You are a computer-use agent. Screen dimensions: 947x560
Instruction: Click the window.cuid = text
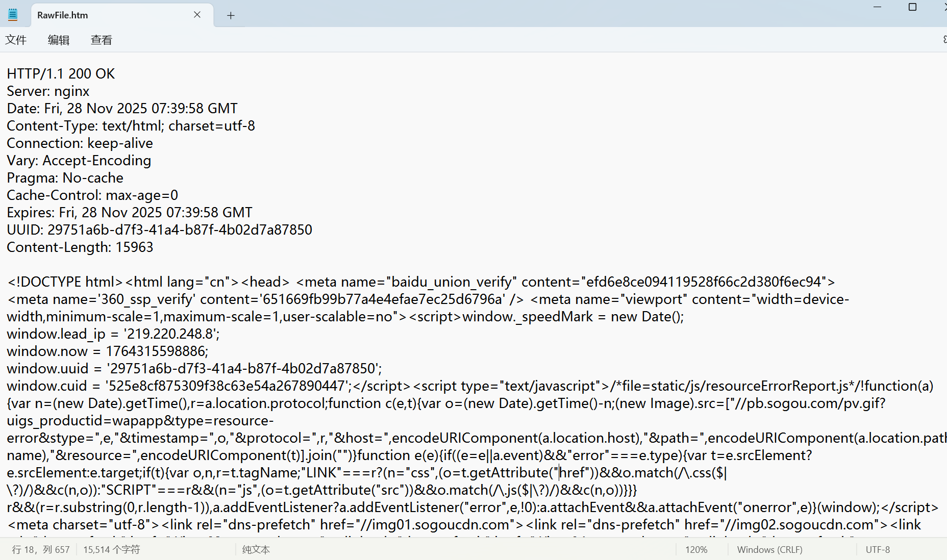[x=54, y=386]
